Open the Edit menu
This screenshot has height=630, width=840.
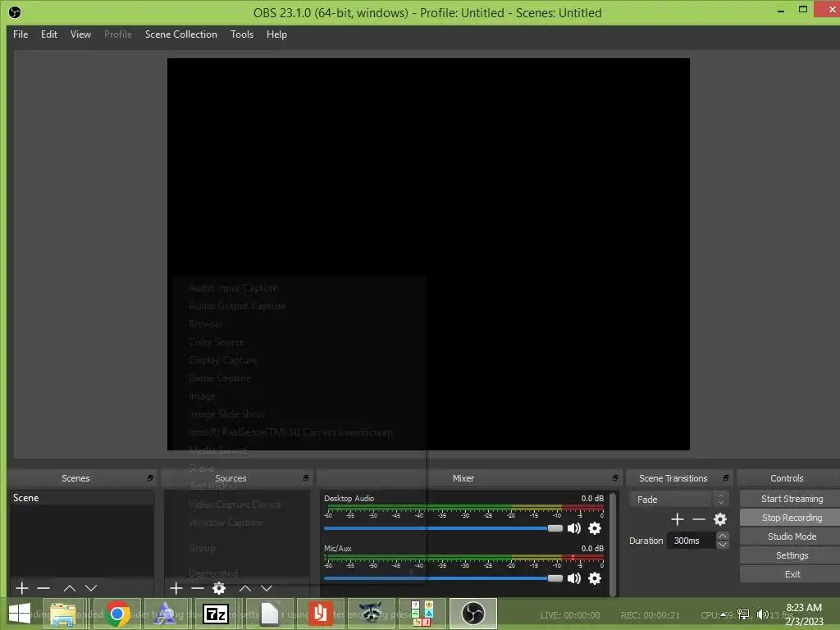(x=48, y=34)
